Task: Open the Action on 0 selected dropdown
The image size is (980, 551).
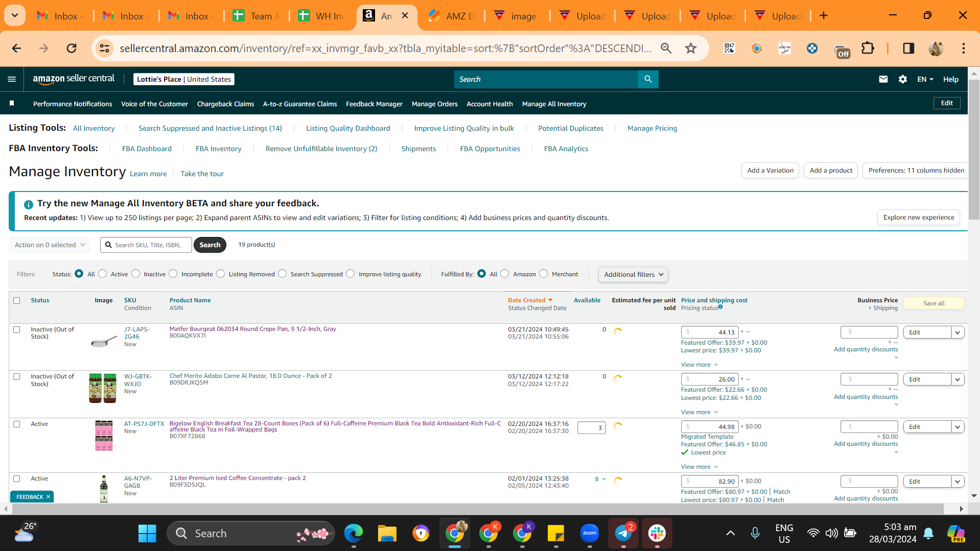Action: [x=50, y=245]
